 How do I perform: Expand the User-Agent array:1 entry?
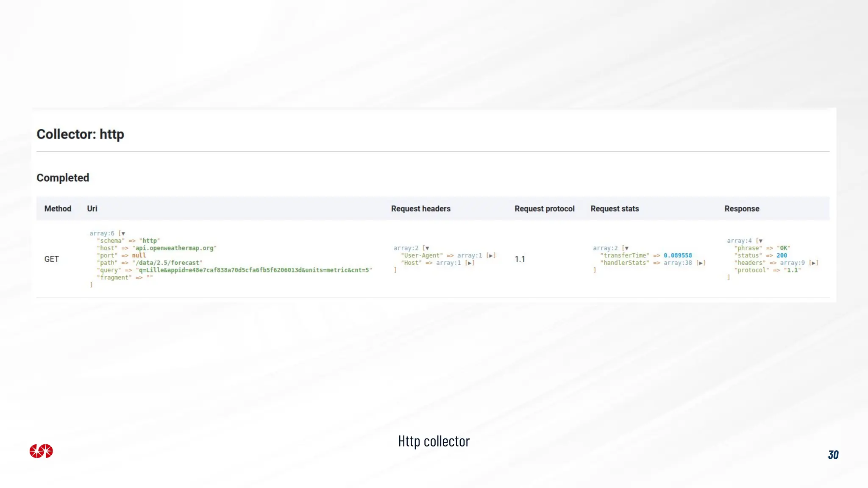click(491, 255)
